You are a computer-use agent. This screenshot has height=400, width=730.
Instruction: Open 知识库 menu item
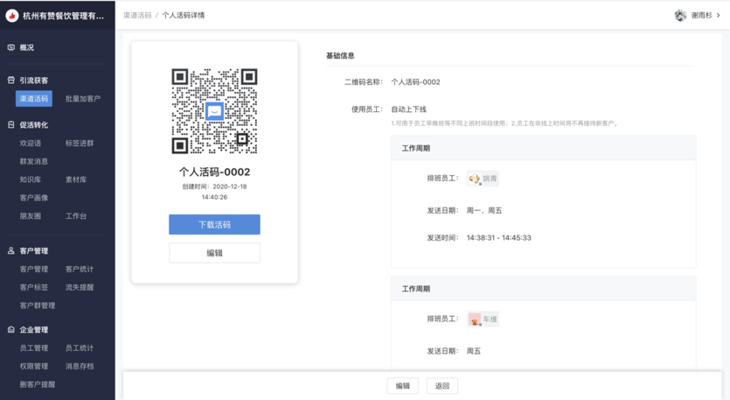[x=30, y=179]
